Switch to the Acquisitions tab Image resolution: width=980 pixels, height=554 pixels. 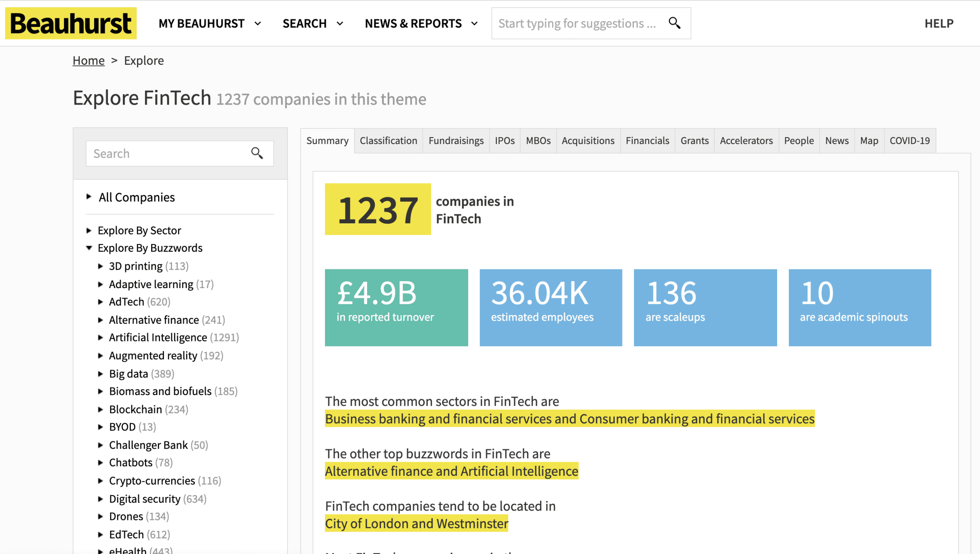(x=588, y=141)
